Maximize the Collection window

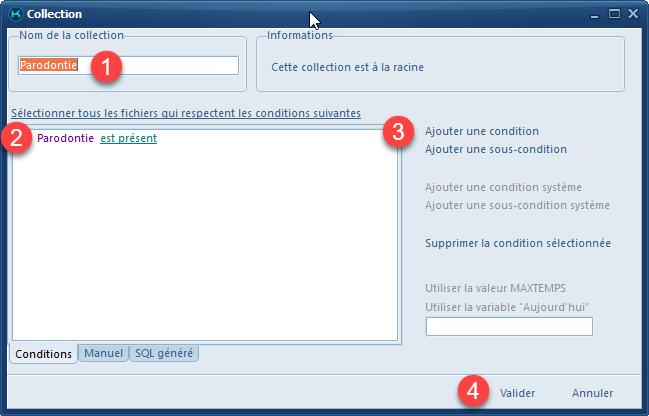click(x=615, y=14)
